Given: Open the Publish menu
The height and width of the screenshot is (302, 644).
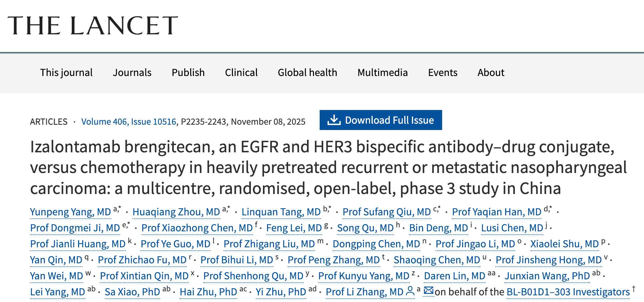Looking at the screenshot, I should [188, 73].
